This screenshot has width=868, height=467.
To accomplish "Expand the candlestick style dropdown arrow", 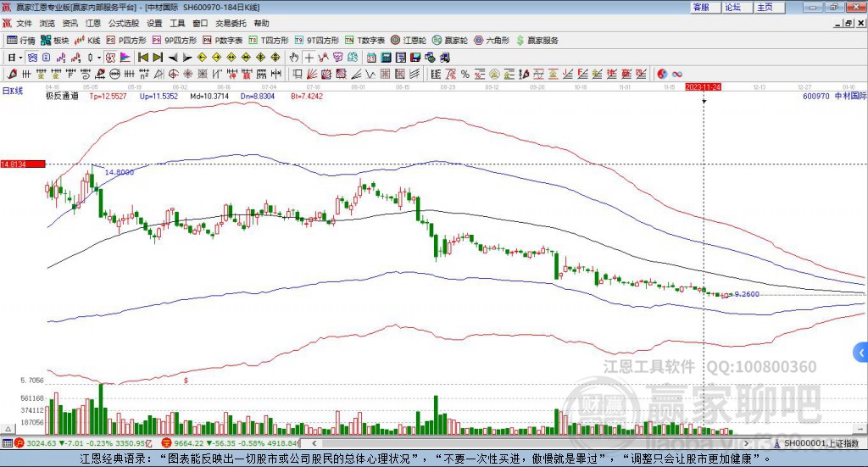I will (98, 58).
